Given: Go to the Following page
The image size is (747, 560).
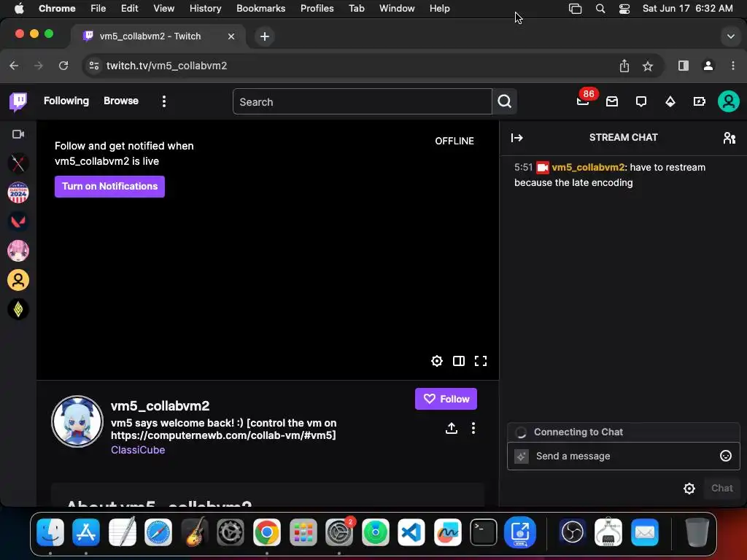Looking at the screenshot, I should click(66, 101).
